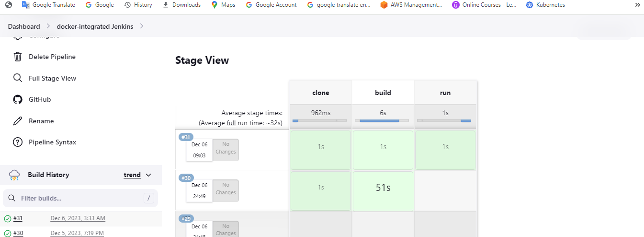Click the green success icon for build #30

[8, 233]
